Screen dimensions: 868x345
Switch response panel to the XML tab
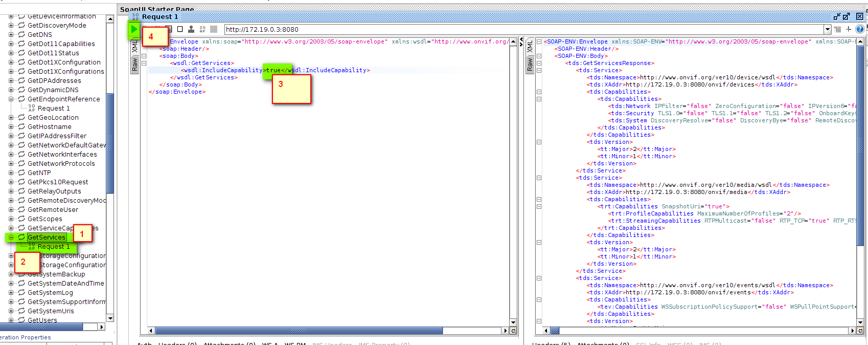pyautogui.click(x=530, y=46)
